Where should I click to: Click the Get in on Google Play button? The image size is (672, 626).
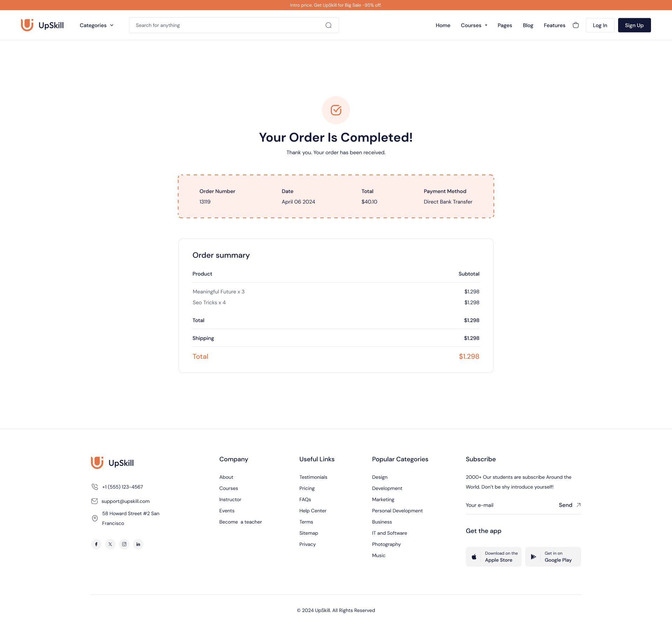[552, 556]
